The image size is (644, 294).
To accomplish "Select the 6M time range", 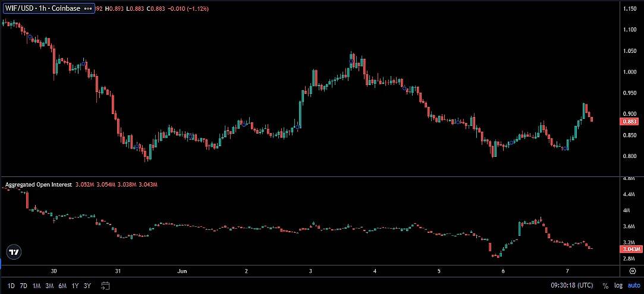I will (62, 286).
